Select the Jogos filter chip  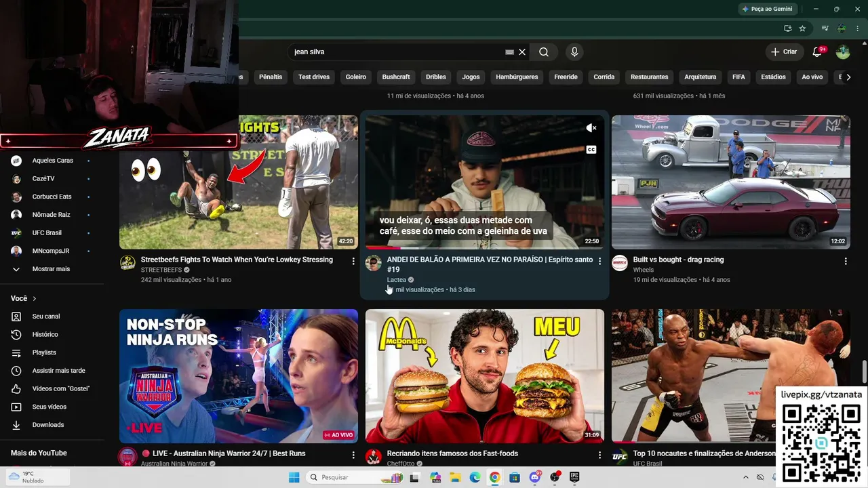point(471,77)
